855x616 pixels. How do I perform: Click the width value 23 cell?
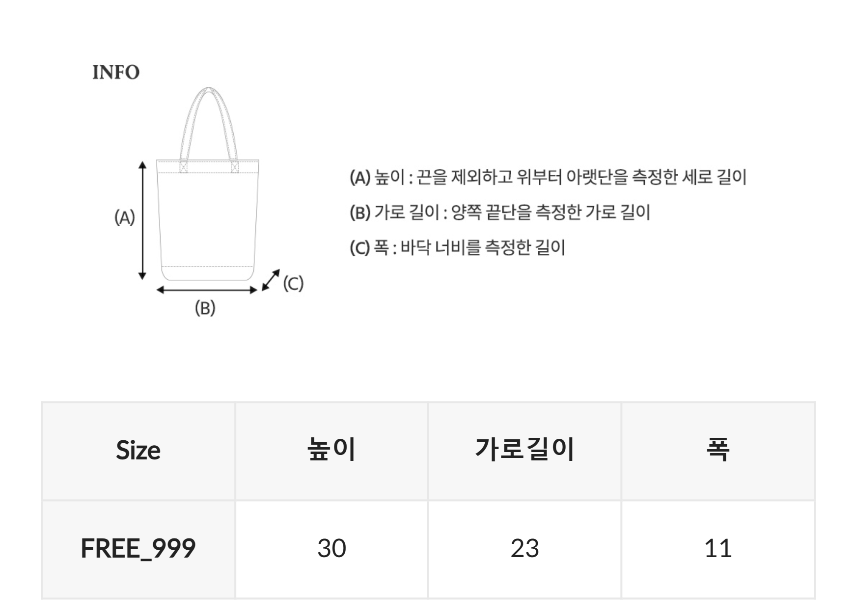click(524, 548)
